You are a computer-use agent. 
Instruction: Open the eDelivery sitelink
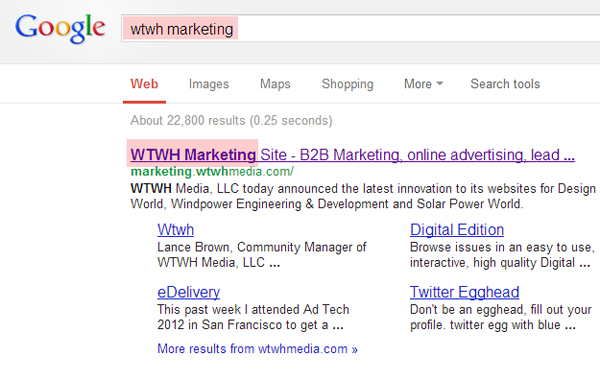(189, 292)
